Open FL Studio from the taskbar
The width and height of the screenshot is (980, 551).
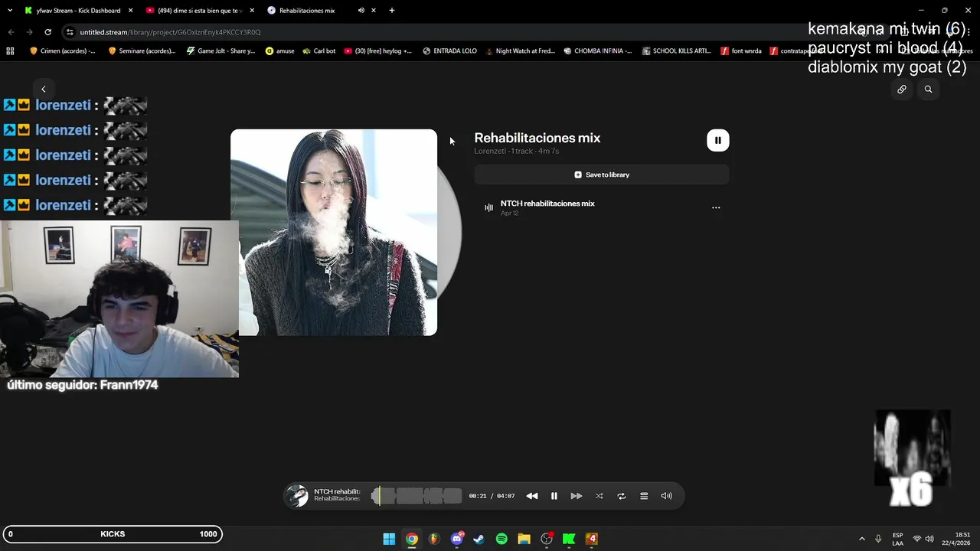coord(434,539)
